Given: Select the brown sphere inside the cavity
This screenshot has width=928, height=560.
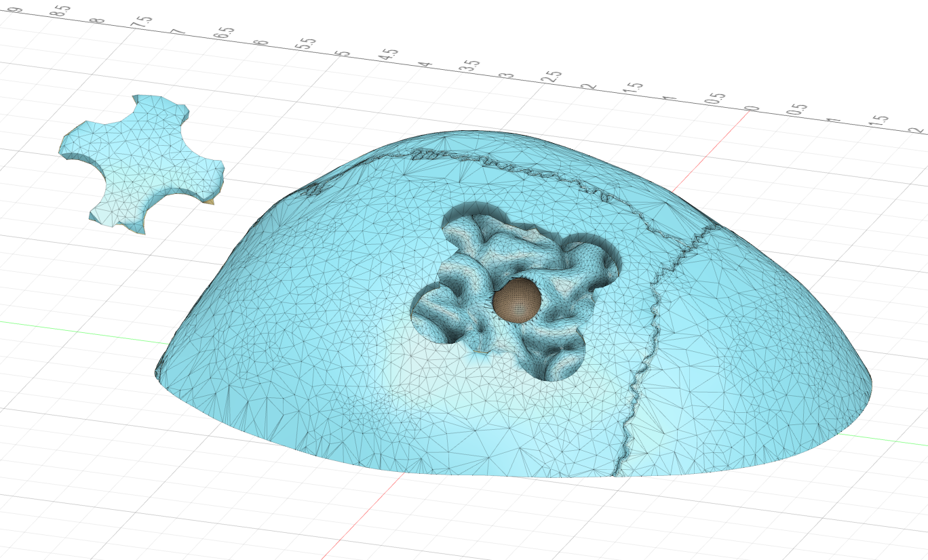Looking at the screenshot, I should coord(517,299).
